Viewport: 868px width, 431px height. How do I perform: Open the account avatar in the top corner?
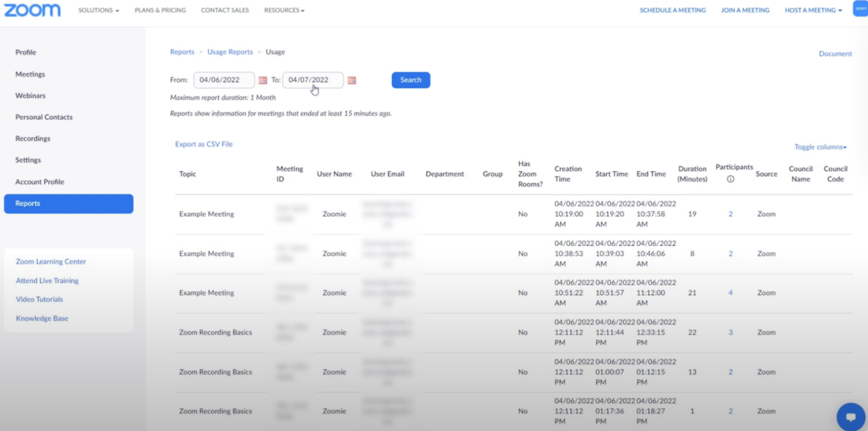point(860,9)
